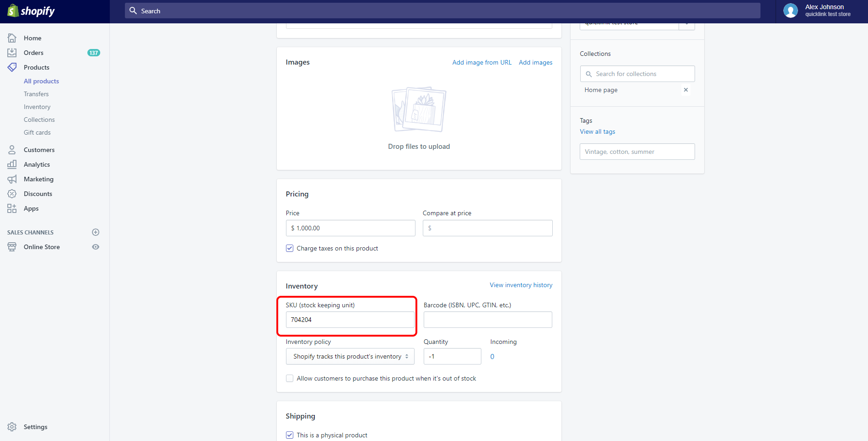This screenshot has height=441, width=868.
Task: Open Alex Johnson account menu
Action: point(818,11)
